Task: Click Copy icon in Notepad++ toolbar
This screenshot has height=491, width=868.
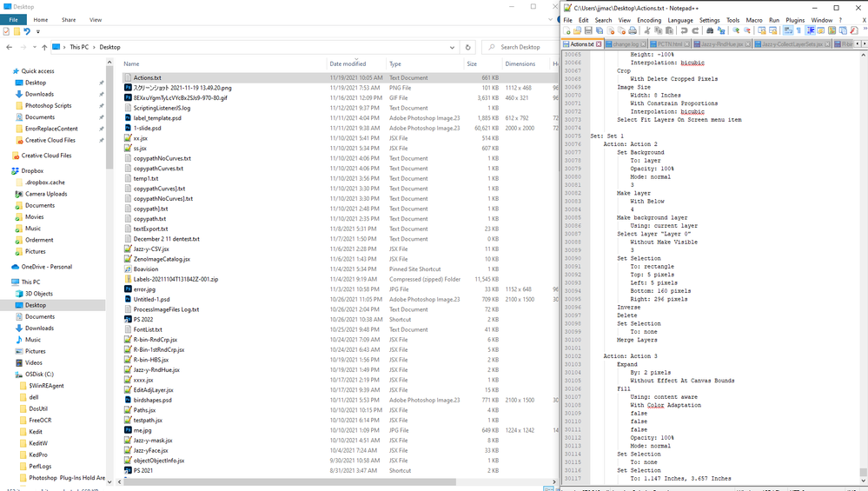Action: [x=659, y=30]
